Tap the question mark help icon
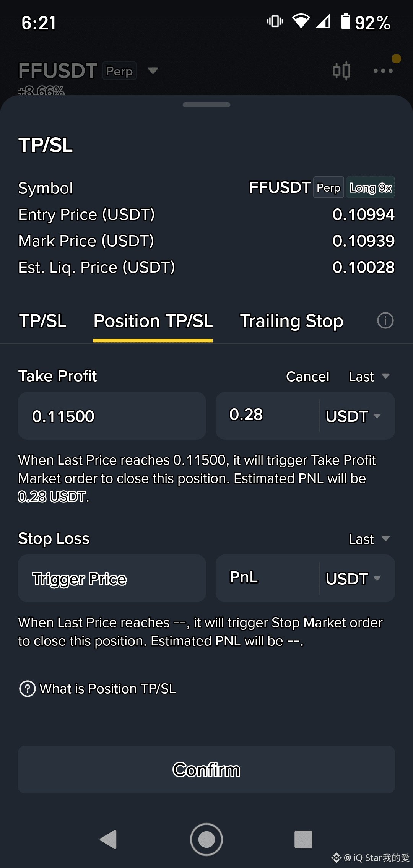413x868 pixels. point(28,689)
